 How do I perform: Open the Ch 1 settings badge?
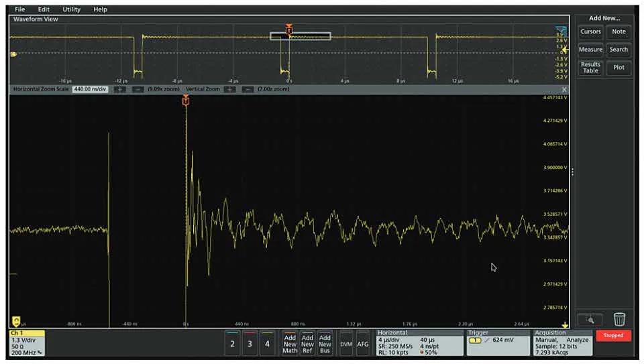click(x=27, y=342)
